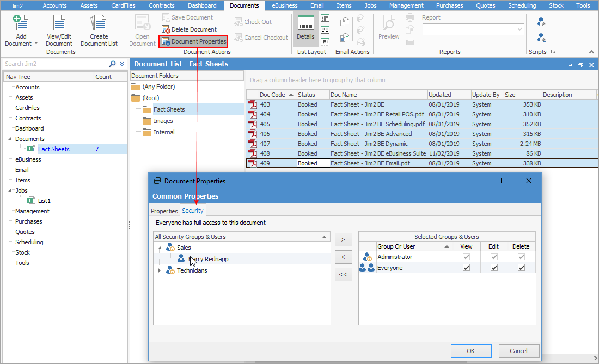Collapse the Sales security group
This screenshot has height=364, width=599.
160,248
